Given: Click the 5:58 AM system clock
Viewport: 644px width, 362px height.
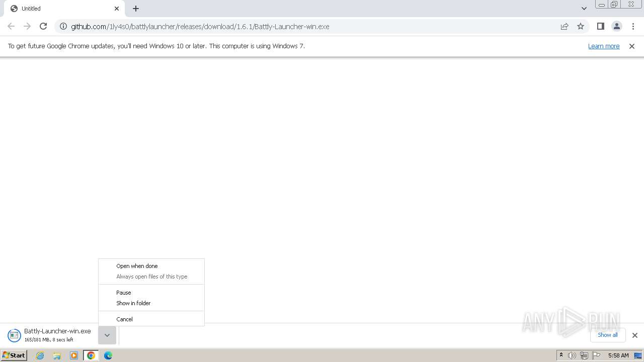Looking at the screenshot, I should click(x=618, y=355).
